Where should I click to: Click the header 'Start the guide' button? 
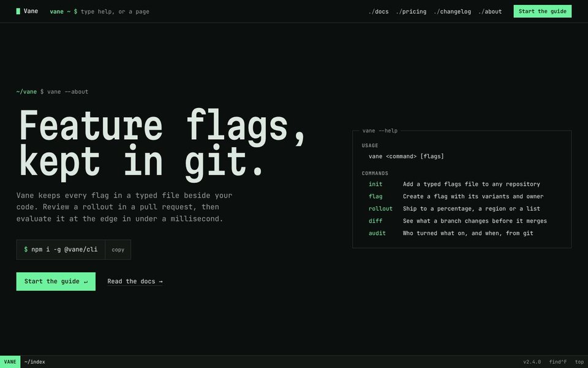tap(542, 11)
